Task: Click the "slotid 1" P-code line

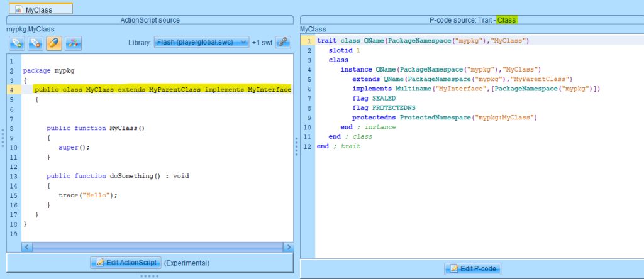Action: (x=344, y=50)
